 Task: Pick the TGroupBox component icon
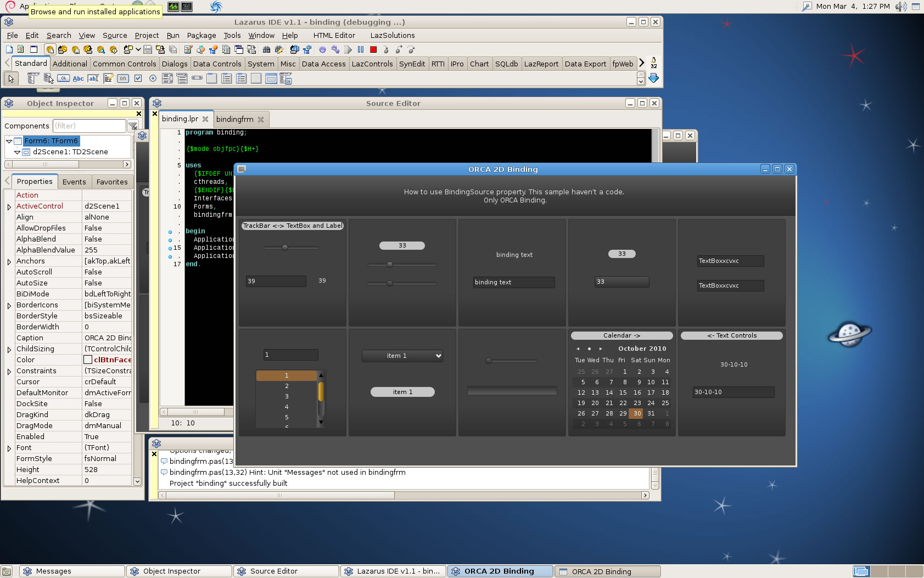pyautogui.click(x=211, y=78)
